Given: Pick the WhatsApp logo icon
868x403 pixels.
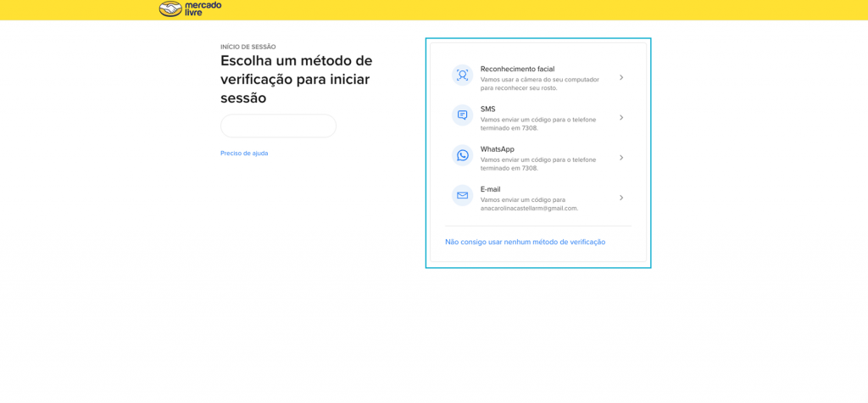Looking at the screenshot, I should (462, 155).
